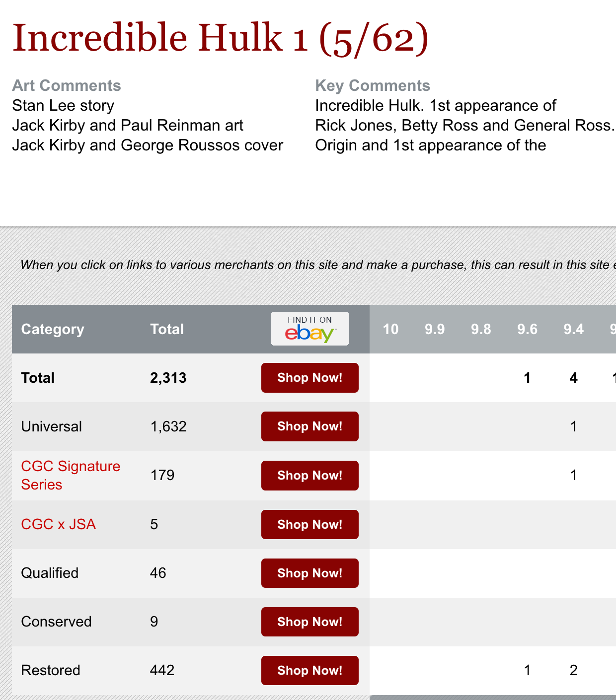
Task: Open the CGC Signature Series link
Action: pyautogui.click(x=71, y=475)
